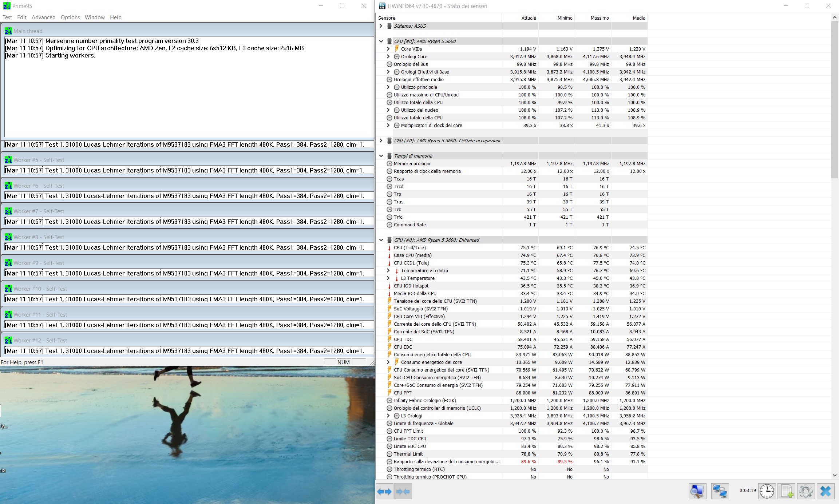
Task: Click the NUM indicator in Prime95 status bar
Action: (343, 362)
